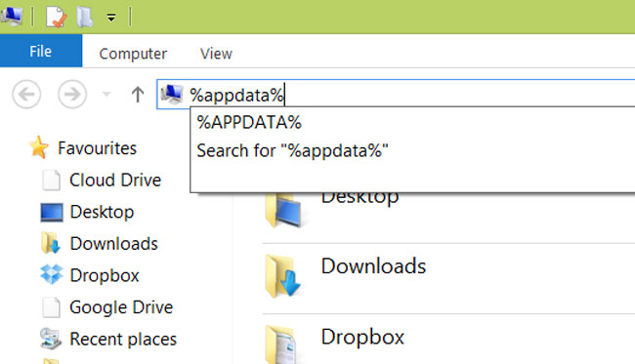Open Desktop in the sidebar

102,212
